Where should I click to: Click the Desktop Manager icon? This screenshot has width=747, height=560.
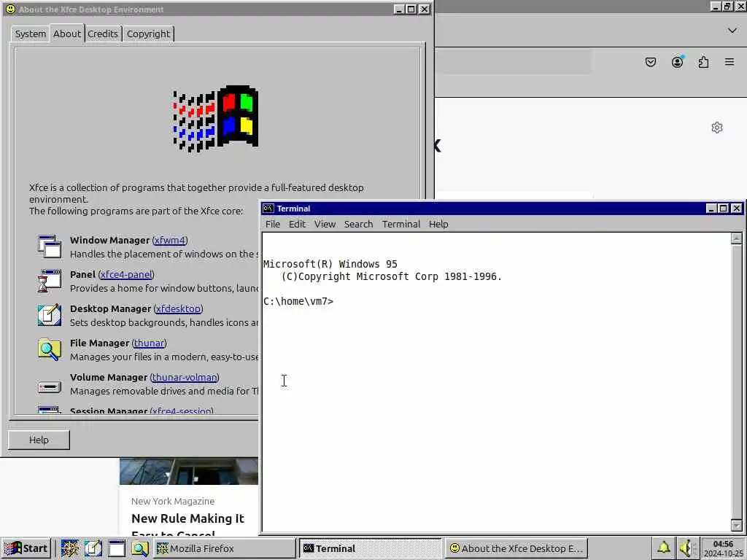click(50, 315)
